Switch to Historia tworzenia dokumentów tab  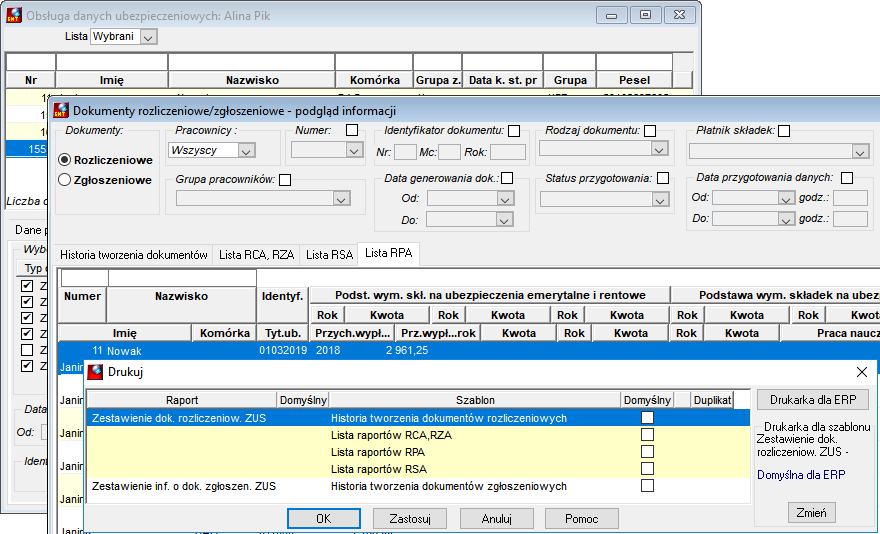pos(134,255)
